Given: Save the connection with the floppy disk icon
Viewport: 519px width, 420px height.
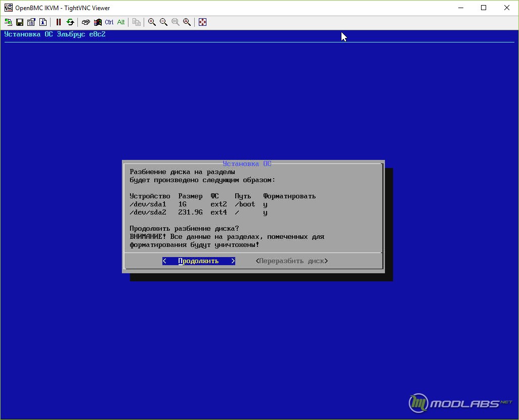Looking at the screenshot, I should [x=20, y=22].
